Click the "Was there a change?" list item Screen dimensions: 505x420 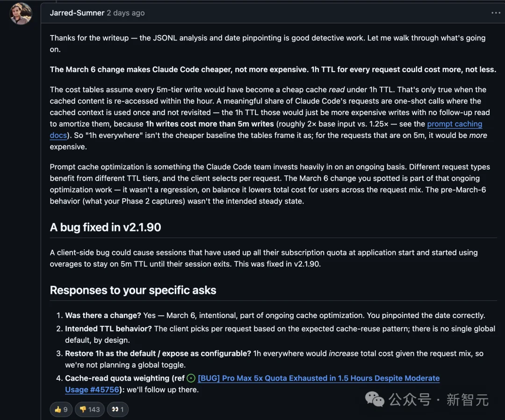coord(103,315)
